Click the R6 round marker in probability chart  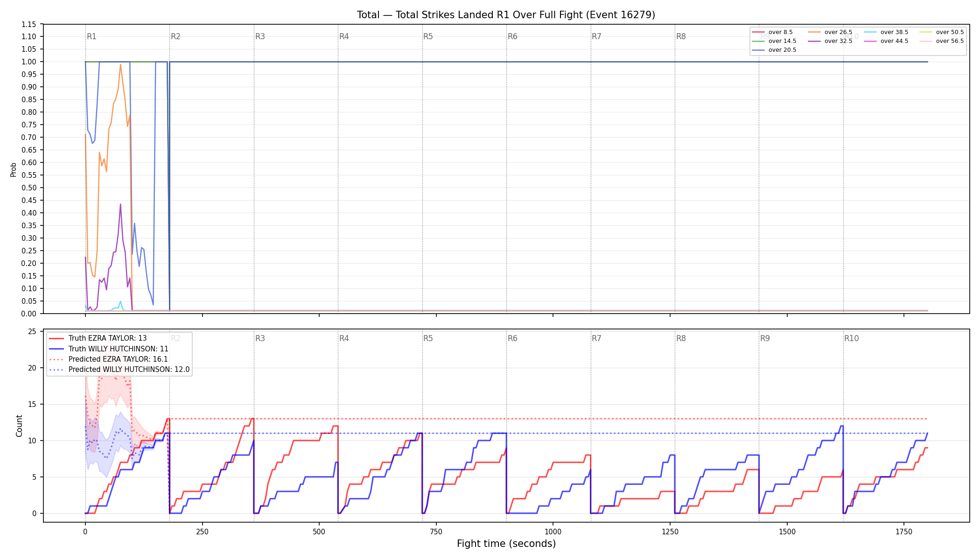click(x=512, y=36)
